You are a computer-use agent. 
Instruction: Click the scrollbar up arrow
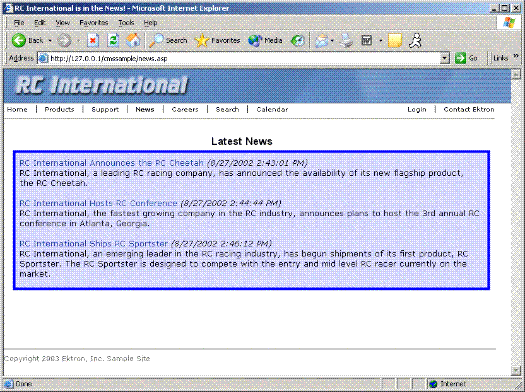[516, 74]
